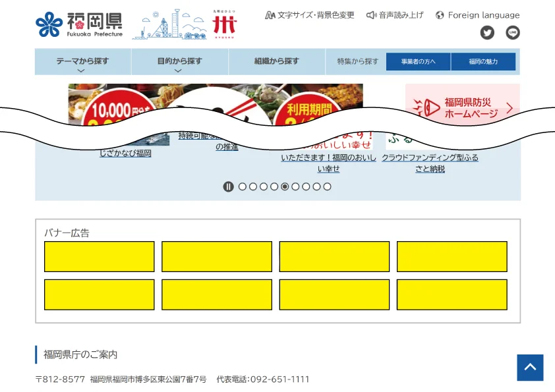
Task: Select the last carousel indicator dot
Action: pos(327,186)
